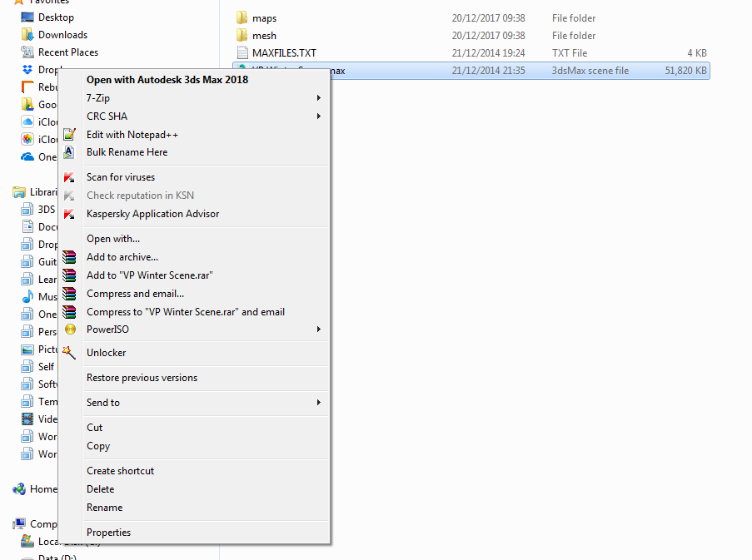Expand the CRC SHA submenu arrow
Viewport: 752px width, 560px height.
(x=318, y=116)
